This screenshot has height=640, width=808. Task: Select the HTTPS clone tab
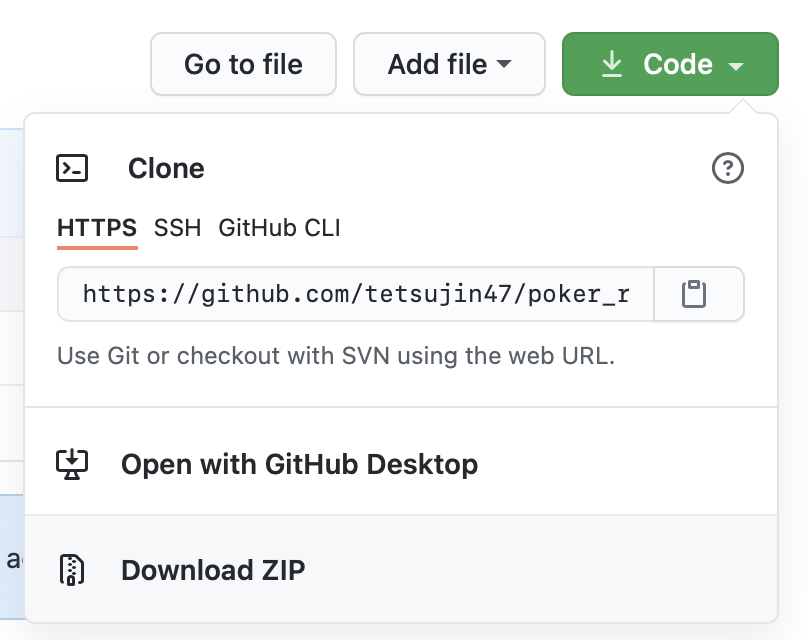[x=96, y=228]
